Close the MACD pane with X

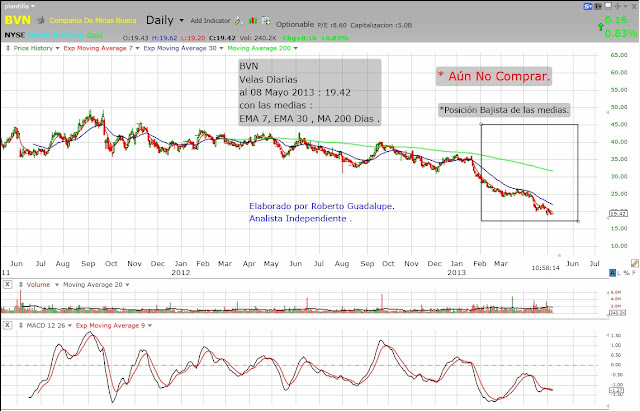7,325
